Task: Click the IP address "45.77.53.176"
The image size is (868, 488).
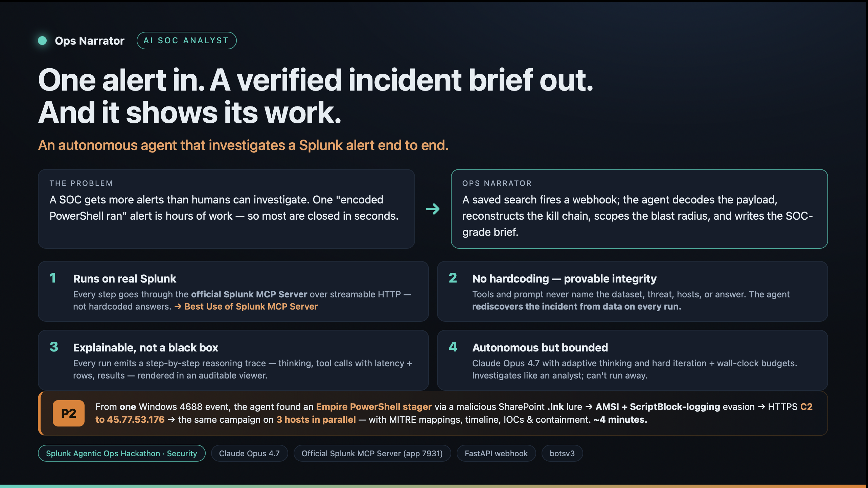Action: (x=136, y=419)
